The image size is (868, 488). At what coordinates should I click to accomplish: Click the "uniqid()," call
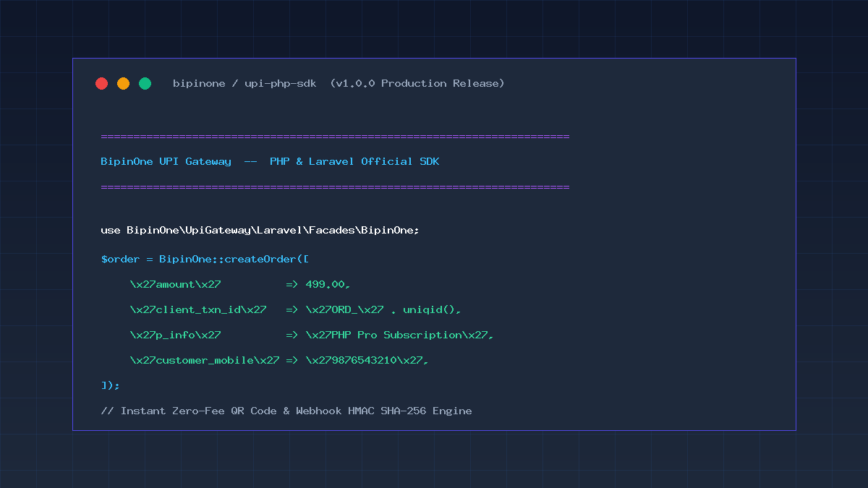click(x=432, y=309)
